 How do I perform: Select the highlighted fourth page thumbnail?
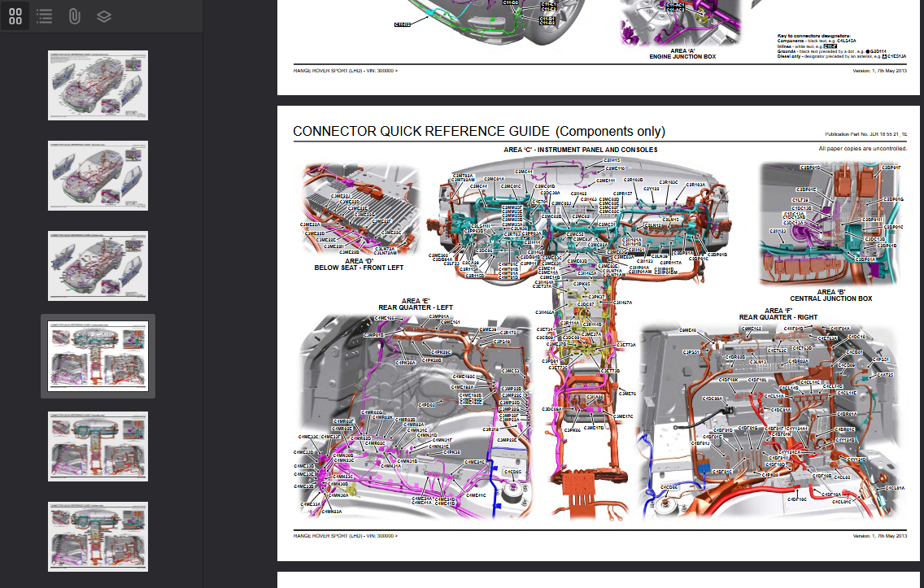click(98, 356)
